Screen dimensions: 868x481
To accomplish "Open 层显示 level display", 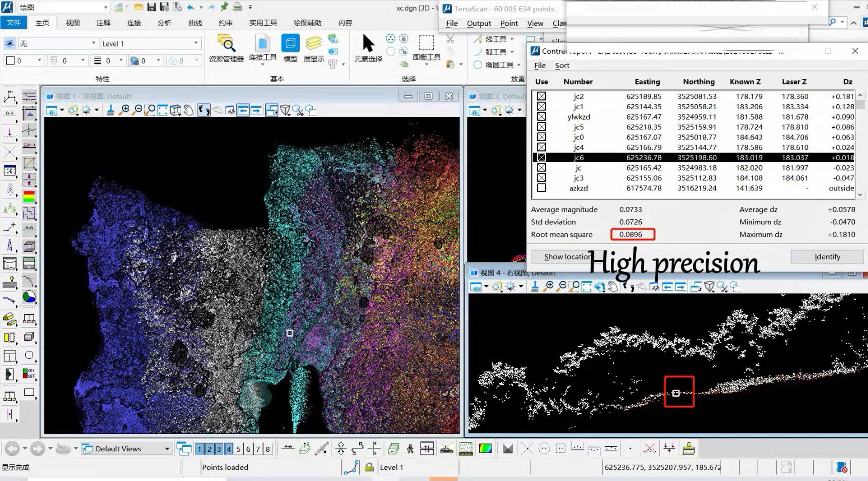I will pos(314,48).
